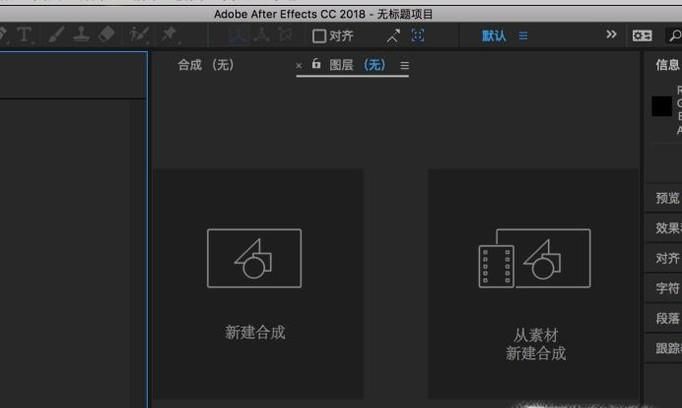This screenshot has width=682, height=408.
Task: Open the 图层 panel options menu
Action: point(405,66)
